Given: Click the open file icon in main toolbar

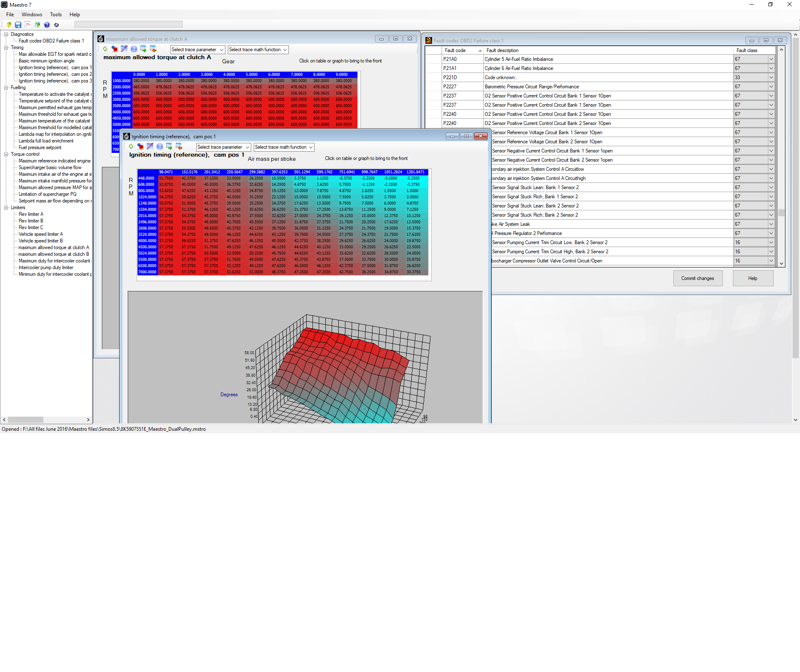Looking at the screenshot, I should coord(9,25).
